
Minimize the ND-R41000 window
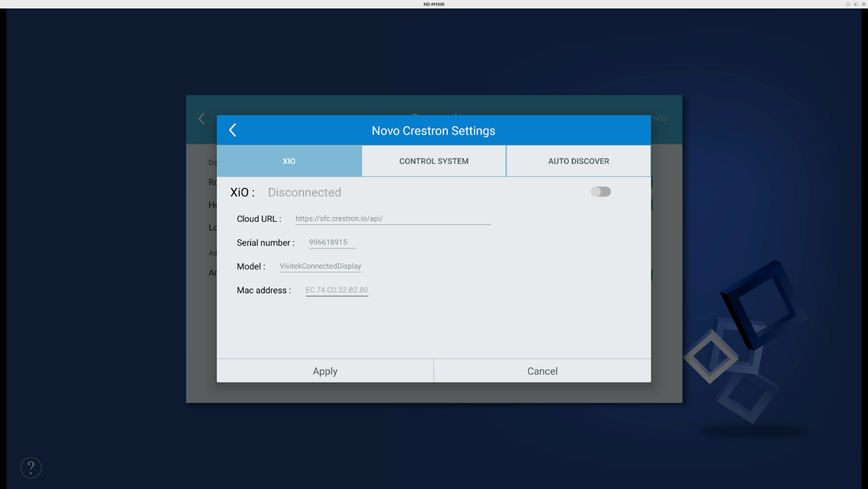[x=848, y=4]
